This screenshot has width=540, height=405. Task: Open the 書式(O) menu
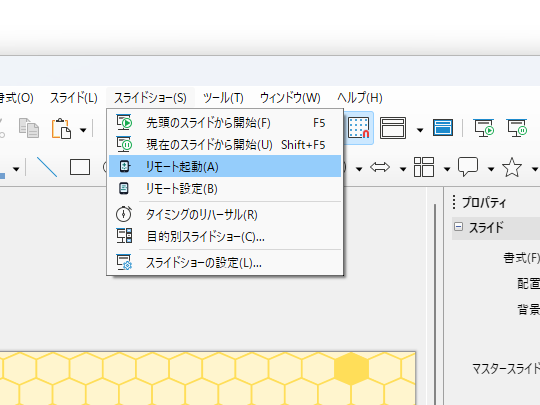pyautogui.click(x=17, y=98)
